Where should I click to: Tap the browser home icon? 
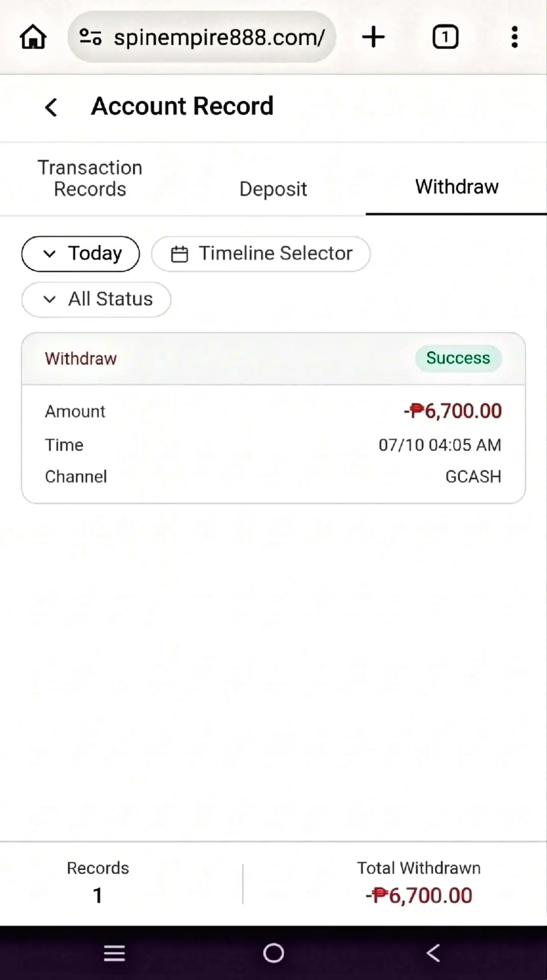point(33,37)
